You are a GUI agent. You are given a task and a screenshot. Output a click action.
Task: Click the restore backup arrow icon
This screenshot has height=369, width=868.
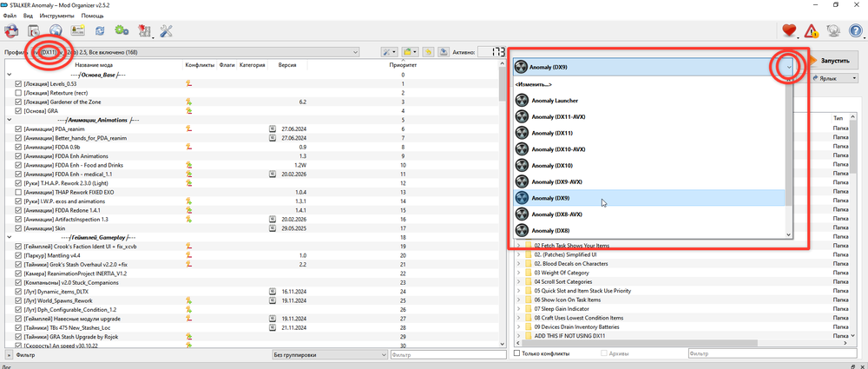[427, 52]
